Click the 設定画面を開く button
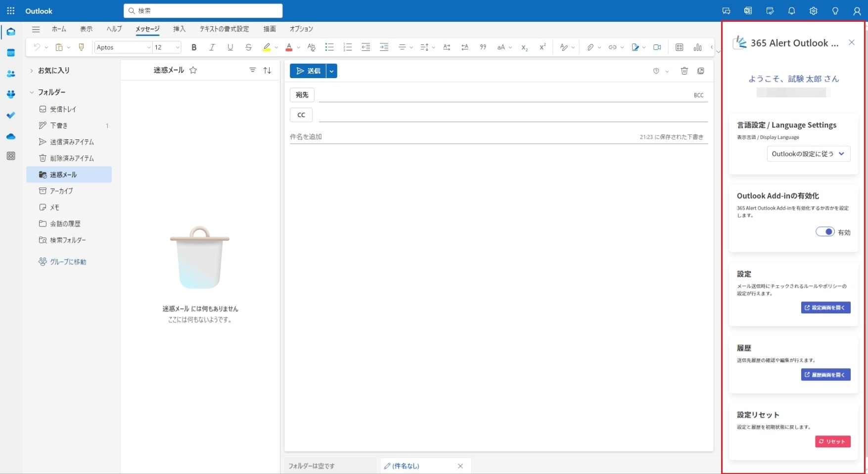The image size is (868, 474). [825, 307]
